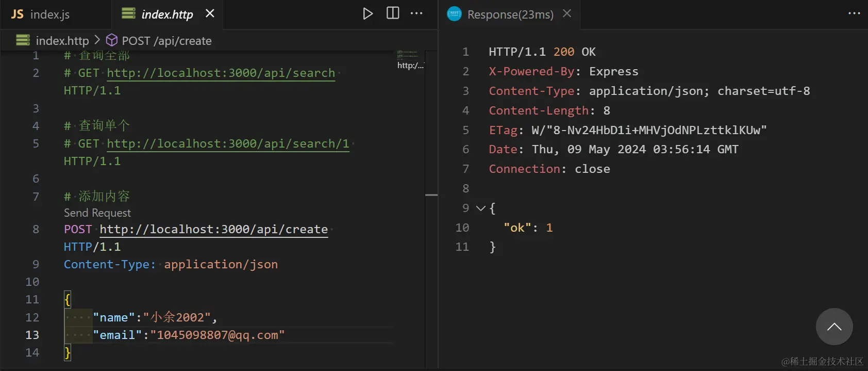The height and width of the screenshot is (371, 868).
Task: Split the editor with the layout icon
Action: [393, 13]
